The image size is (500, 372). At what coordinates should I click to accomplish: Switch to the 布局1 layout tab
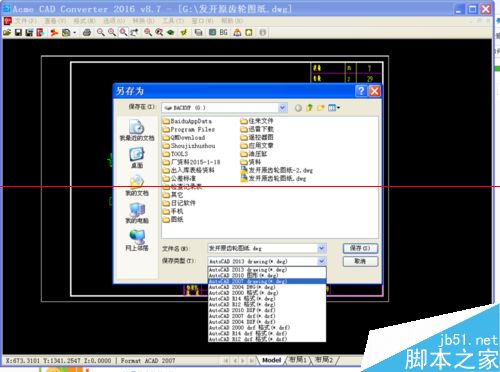point(298,360)
